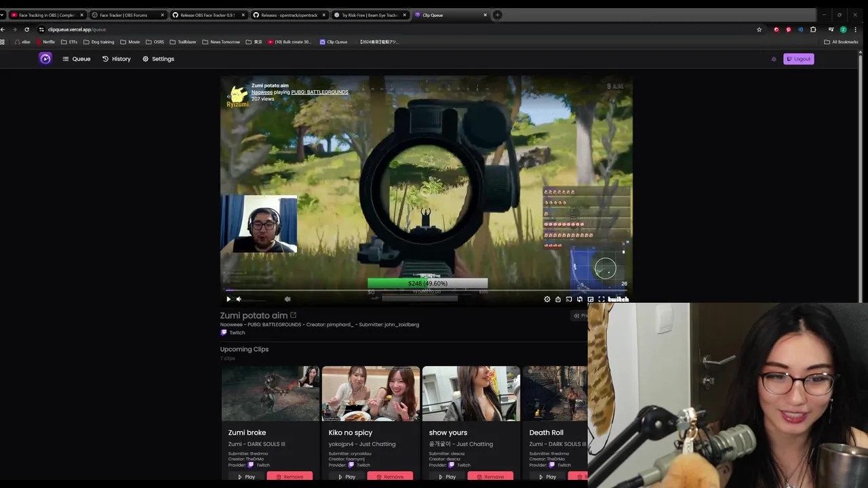Click the Naoweee channel link in overlay
868x488 pixels.
click(262, 92)
